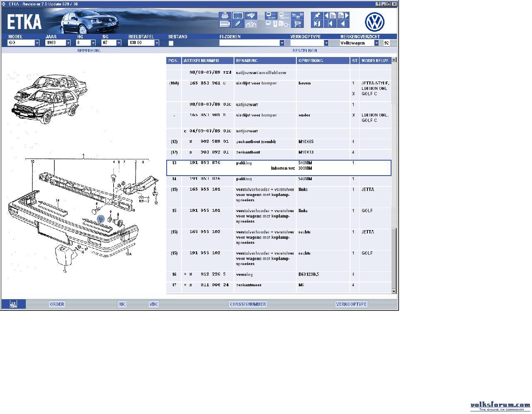This screenshot has height=414, width=532.
Task: Click the MODELKEUZE column header
Action: pyautogui.click(x=375, y=60)
